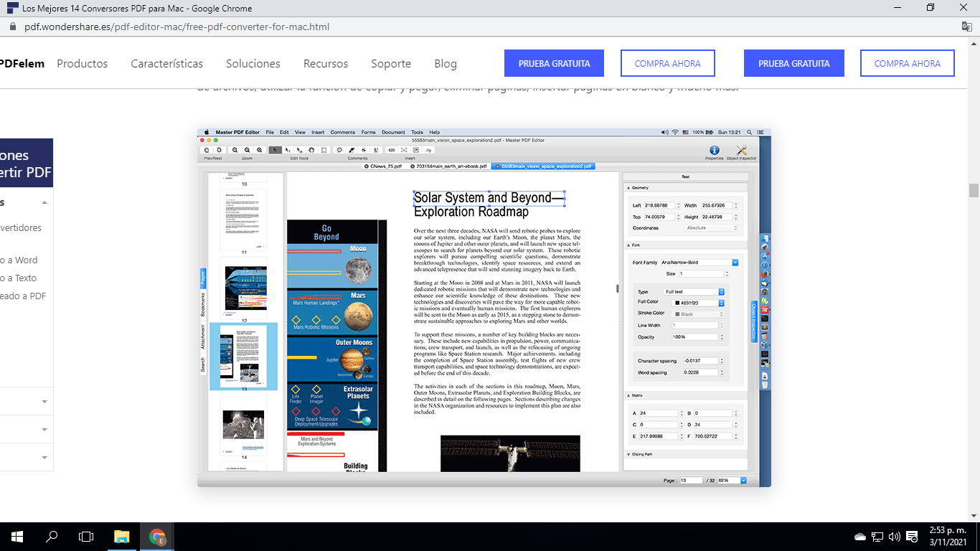
Task: Click the PRUEBA GRATUITA button
Action: tap(554, 63)
